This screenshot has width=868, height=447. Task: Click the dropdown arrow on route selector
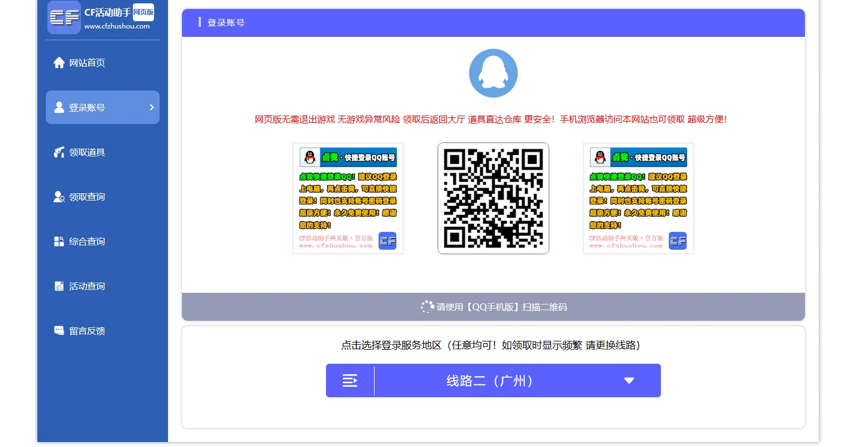tap(629, 381)
